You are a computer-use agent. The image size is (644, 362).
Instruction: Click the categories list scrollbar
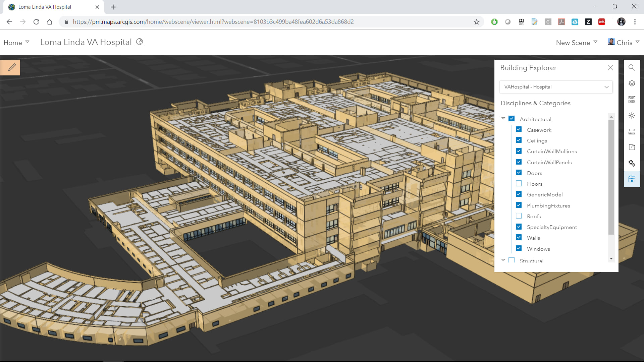coord(611,178)
